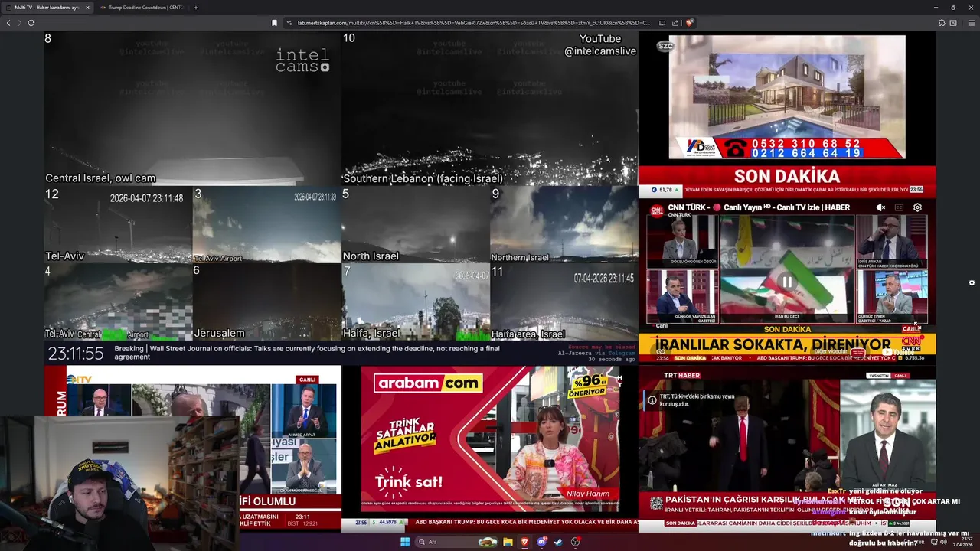980x551 pixels.
Task: Close the Multi TV tab
Action: [x=87, y=8]
